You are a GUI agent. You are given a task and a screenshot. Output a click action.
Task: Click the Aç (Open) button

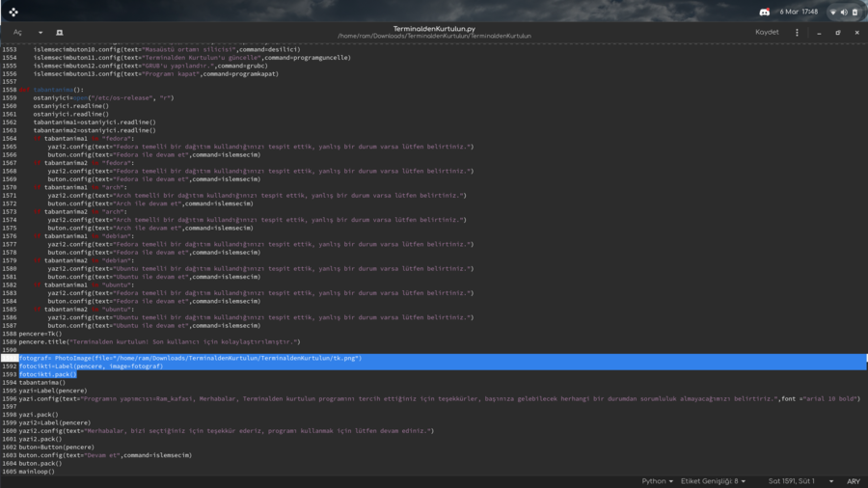(17, 32)
